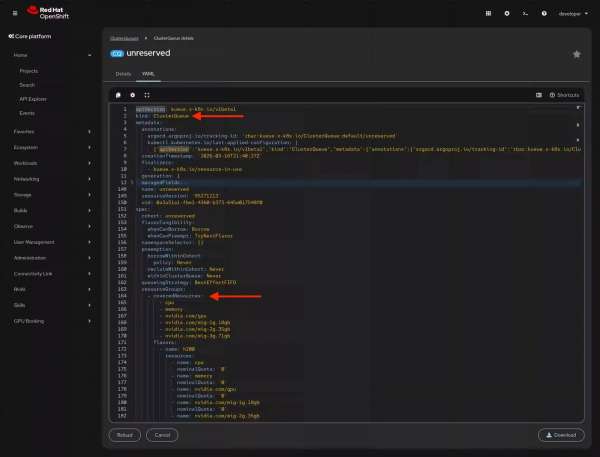The image size is (600, 457).
Task: Open YAML editor settings gear icon
Action: 133,95
